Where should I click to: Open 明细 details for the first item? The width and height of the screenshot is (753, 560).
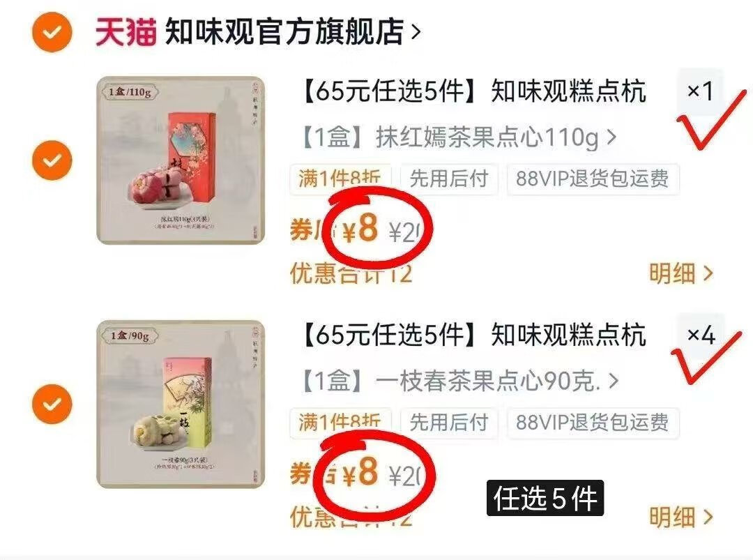point(681,273)
